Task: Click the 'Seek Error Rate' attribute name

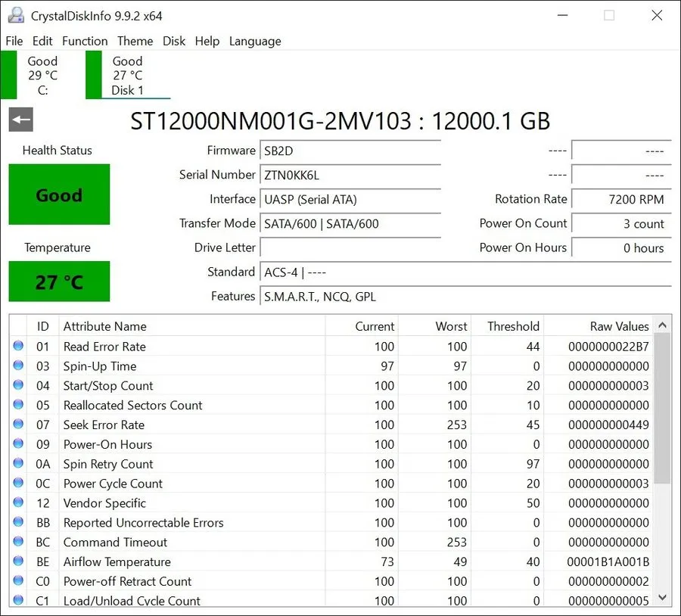Action: (104, 425)
